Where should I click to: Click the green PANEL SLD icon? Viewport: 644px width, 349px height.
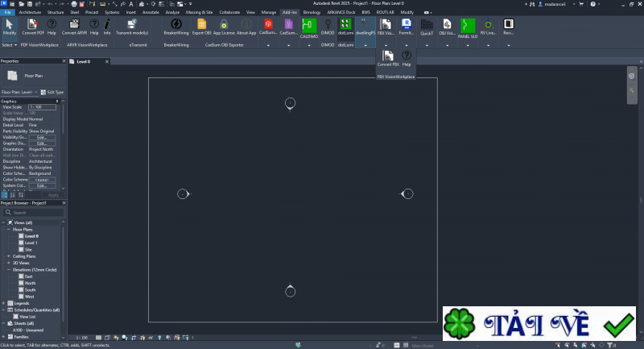tap(468, 28)
